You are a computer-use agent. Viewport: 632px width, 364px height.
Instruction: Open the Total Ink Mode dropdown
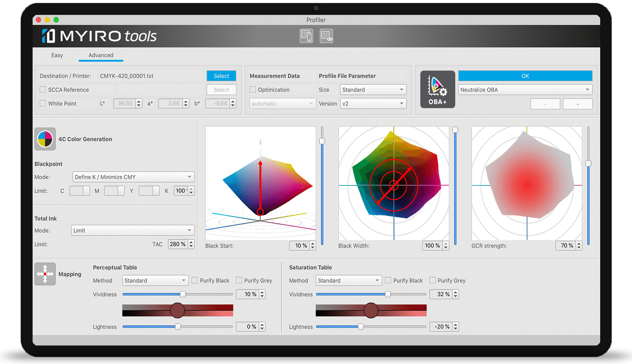(133, 230)
